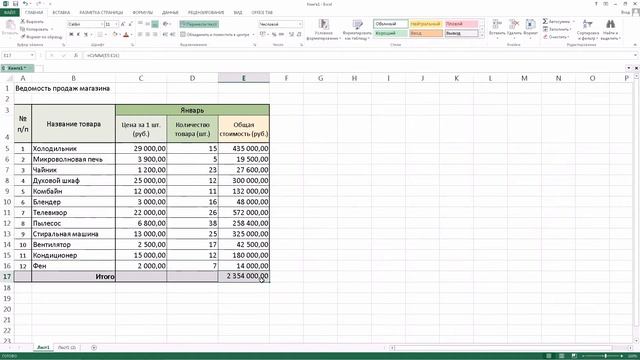Open Find and Select menu
The width and height of the screenshot is (640, 360).
pos(610,29)
